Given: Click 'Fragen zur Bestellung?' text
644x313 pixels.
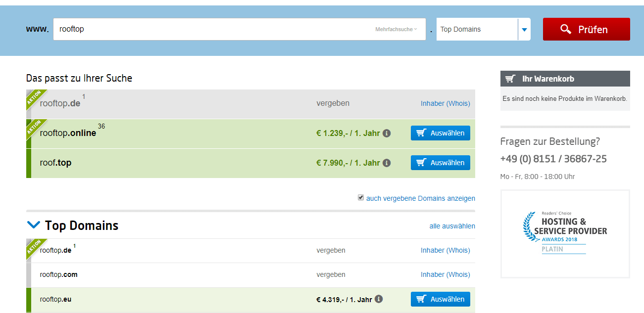Looking at the screenshot, I should point(550,141).
